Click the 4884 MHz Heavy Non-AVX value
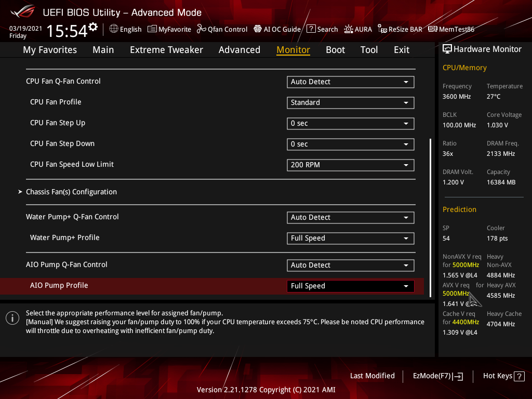532x399 pixels. click(x=500, y=275)
